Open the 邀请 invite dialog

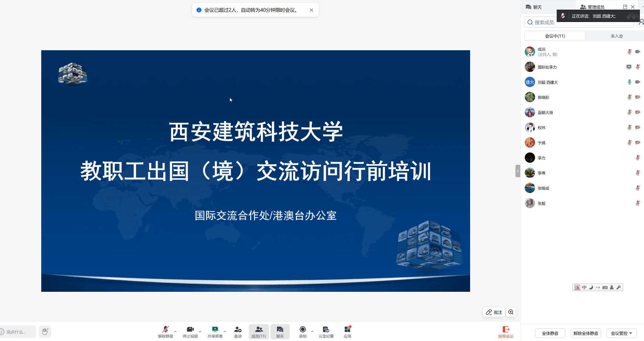click(238, 332)
